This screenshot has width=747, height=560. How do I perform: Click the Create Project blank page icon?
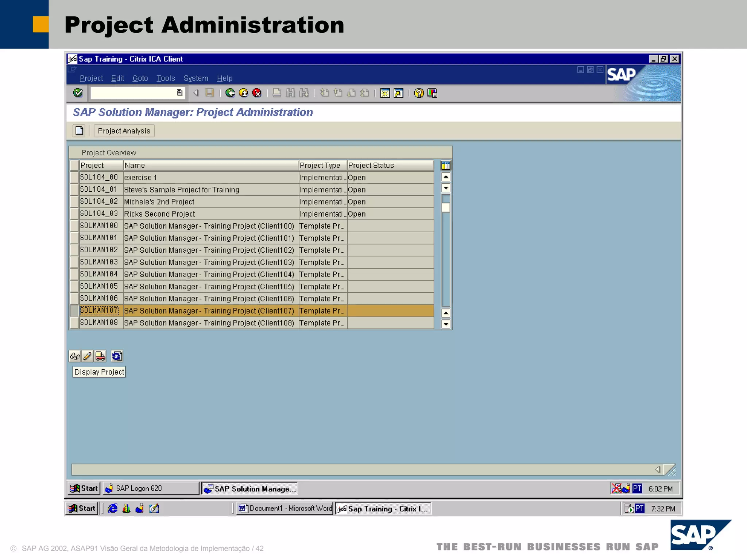[79, 131]
